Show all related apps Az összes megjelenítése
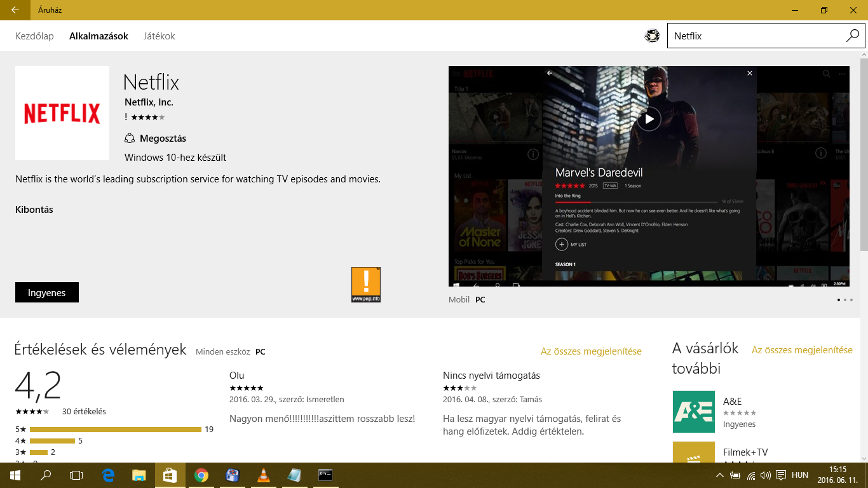 (x=802, y=350)
